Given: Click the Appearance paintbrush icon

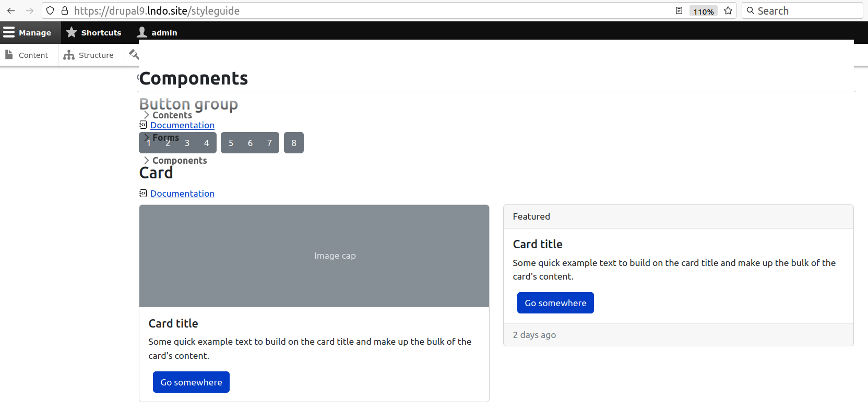Looking at the screenshot, I should click(134, 54).
